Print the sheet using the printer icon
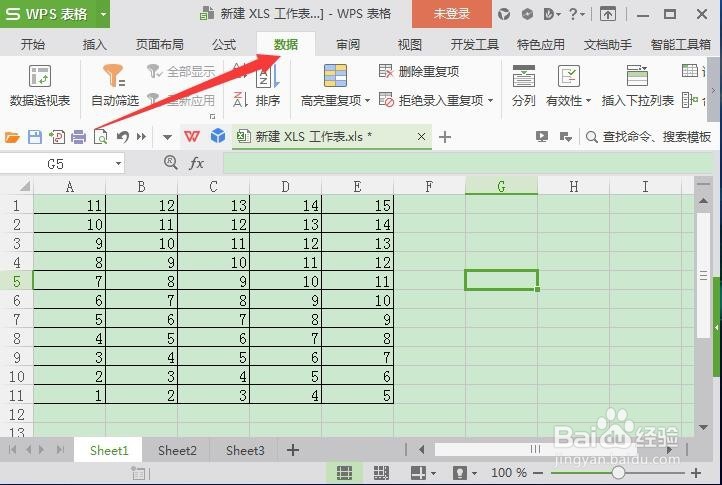 pos(78,137)
